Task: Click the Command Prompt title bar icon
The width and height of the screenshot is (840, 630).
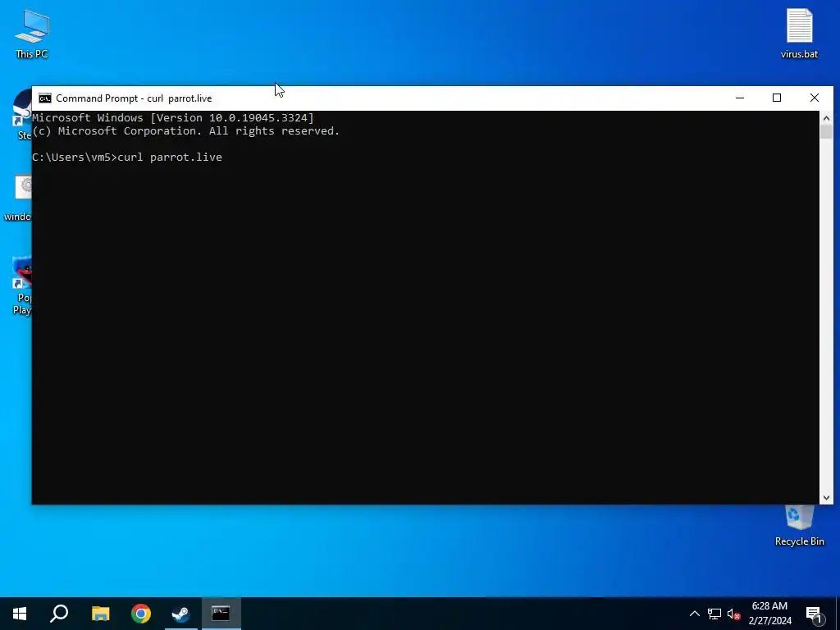Action: coord(45,98)
